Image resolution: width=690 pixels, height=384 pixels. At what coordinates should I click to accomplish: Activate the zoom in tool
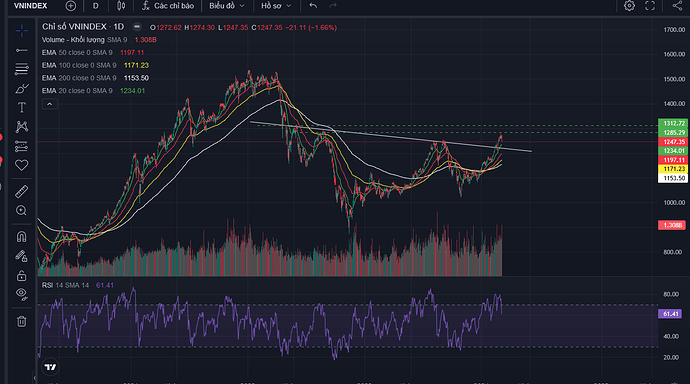tap(22, 211)
